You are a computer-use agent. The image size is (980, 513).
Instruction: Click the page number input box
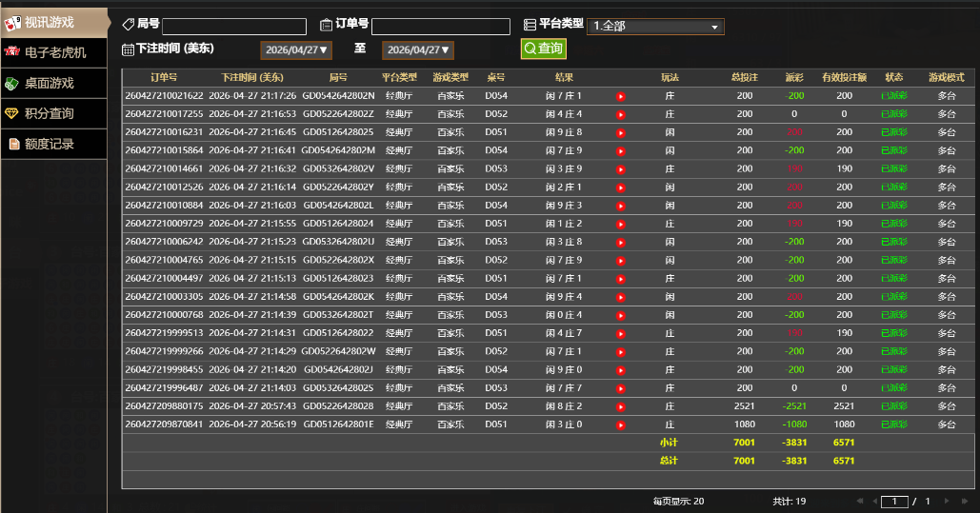point(894,502)
